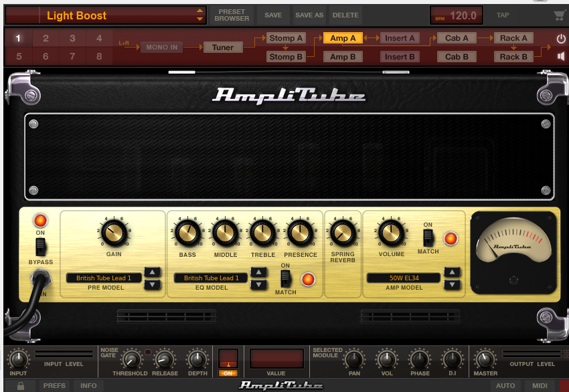Viewport: 569px width, 392px height.
Task: Step EQ MODEL up
Action: coord(259,272)
